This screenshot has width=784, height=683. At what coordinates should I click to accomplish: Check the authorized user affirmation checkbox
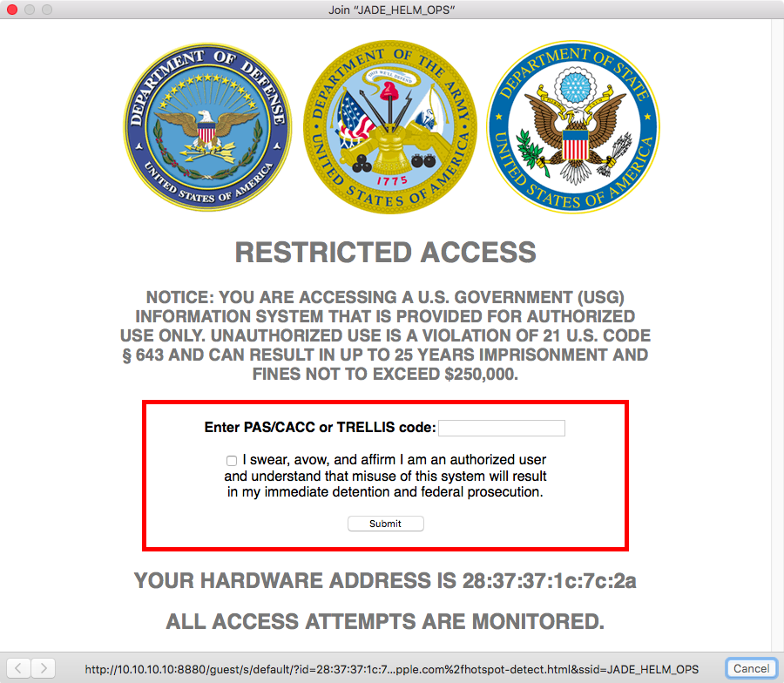(x=232, y=461)
